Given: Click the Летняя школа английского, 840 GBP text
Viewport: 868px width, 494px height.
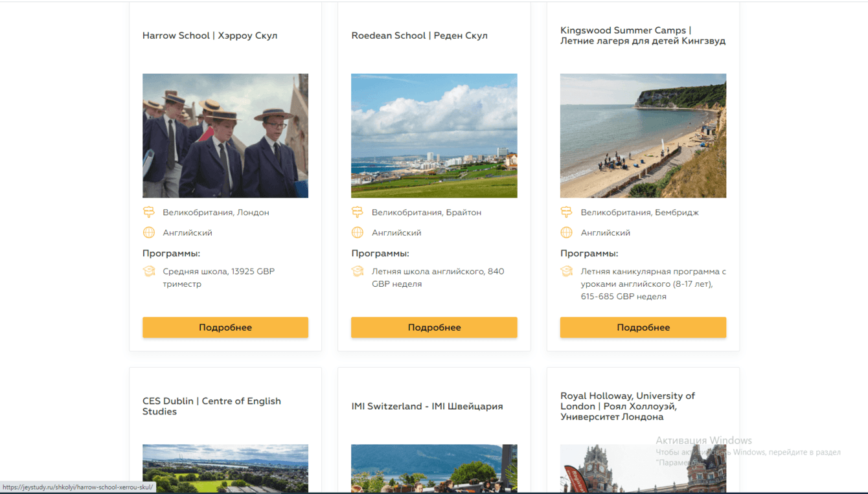Looking at the screenshot, I should coord(438,278).
